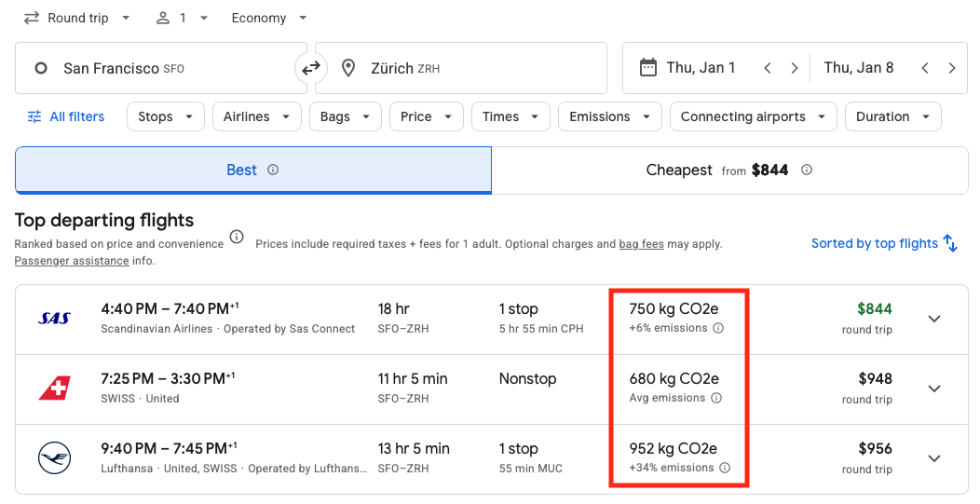Click Sorted by top flights
980x504 pixels.
pos(875,243)
